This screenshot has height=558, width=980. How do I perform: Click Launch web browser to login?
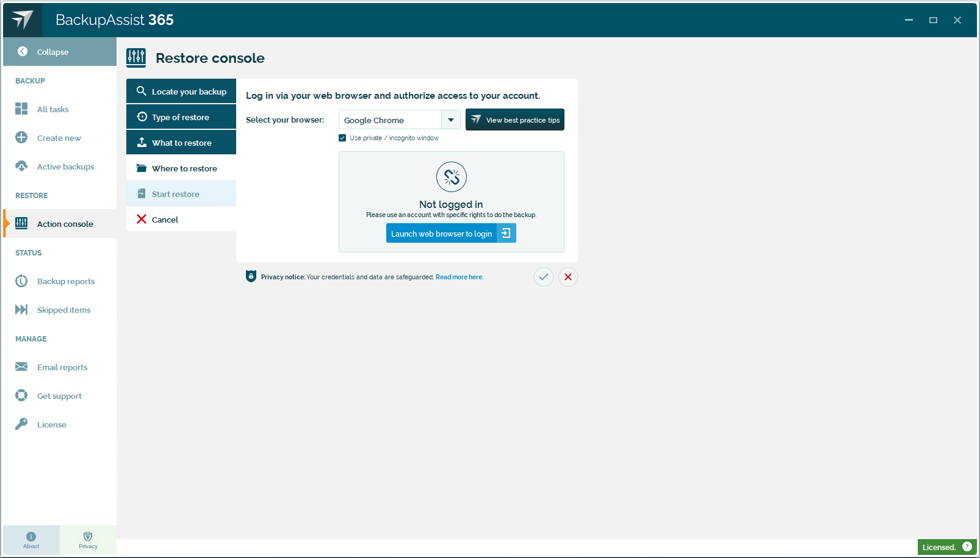click(x=451, y=234)
